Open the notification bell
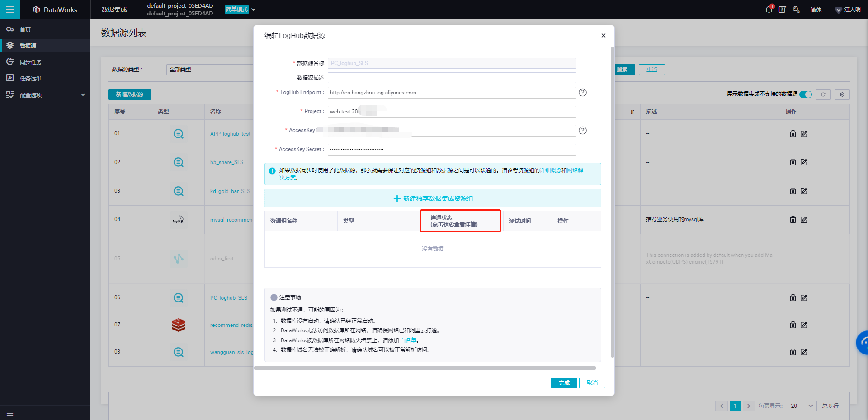The width and height of the screenshot is (868, 420). click(769, 9)
